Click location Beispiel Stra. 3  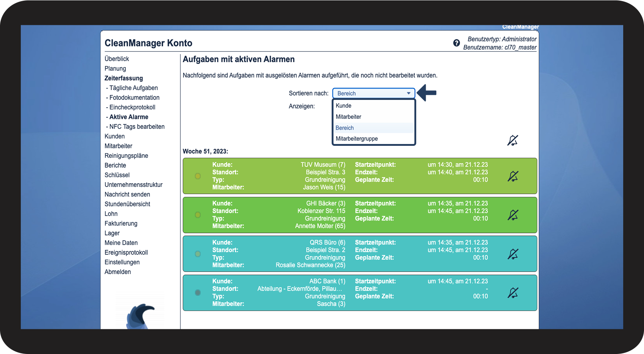point(326,172)
